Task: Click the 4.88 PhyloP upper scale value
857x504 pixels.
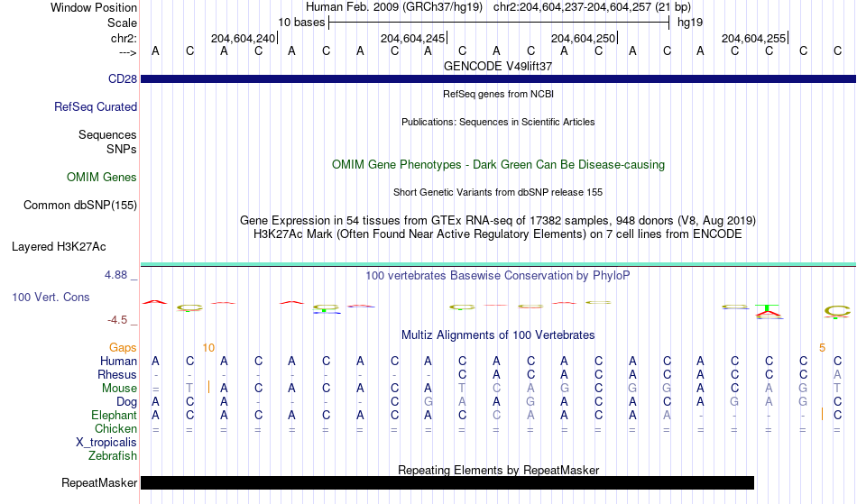Action: click(115, 275)
